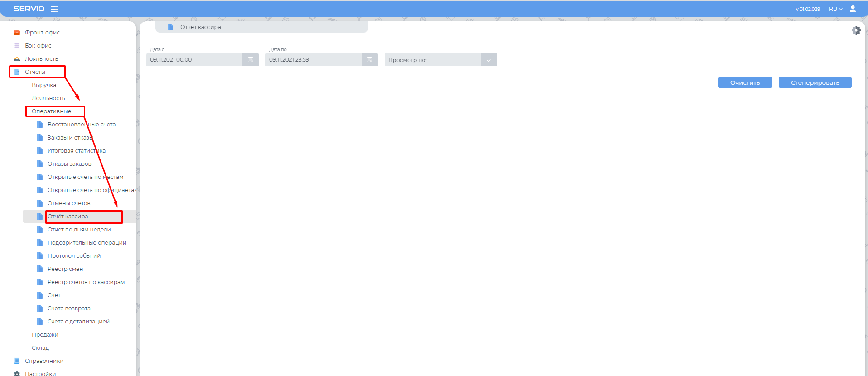Click the hamburger menu icon next to SERVIO
The width and height of the screenshot is (868, 376).
(54, 9)
